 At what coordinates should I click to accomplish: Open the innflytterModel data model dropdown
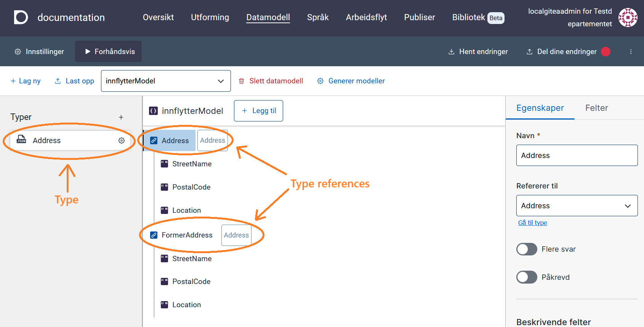coord(166,81)
